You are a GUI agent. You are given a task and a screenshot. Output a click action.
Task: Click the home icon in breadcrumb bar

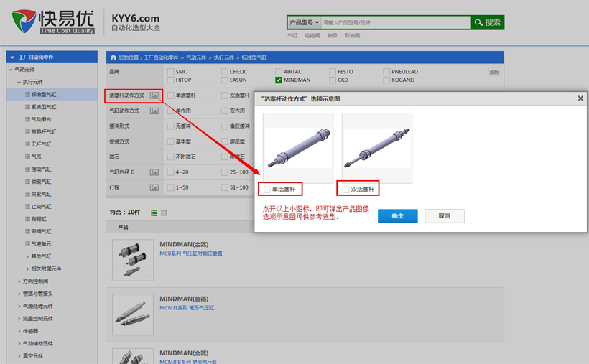click(113, 57)
